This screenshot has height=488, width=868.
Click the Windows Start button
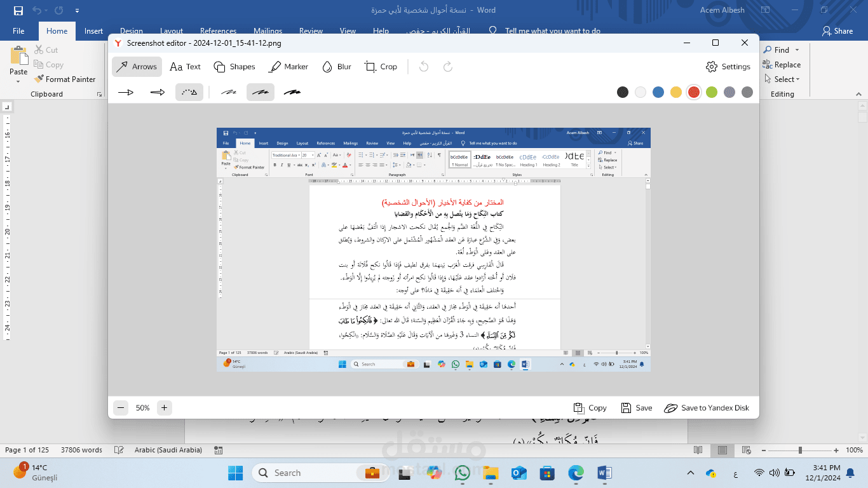click(x=235, y=473)
